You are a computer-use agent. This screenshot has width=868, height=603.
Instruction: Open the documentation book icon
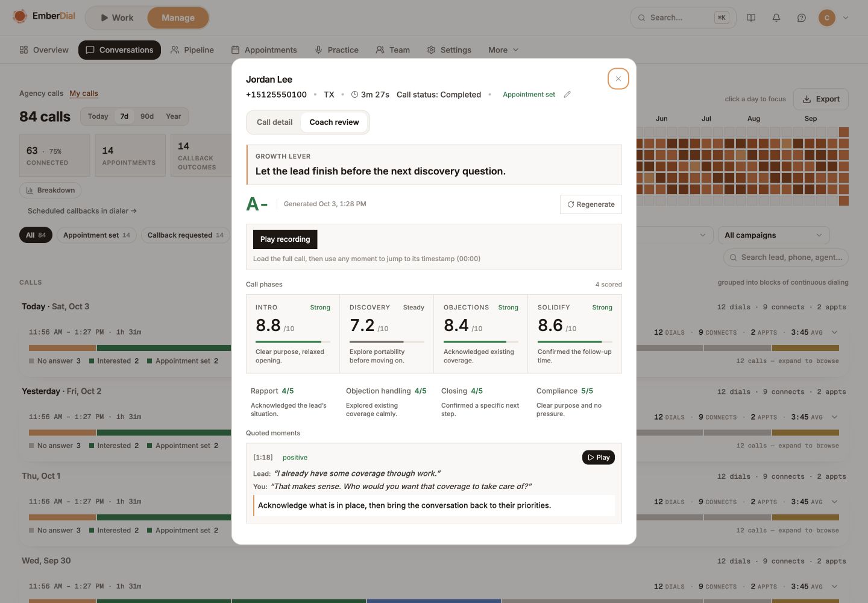pos(751,17)
